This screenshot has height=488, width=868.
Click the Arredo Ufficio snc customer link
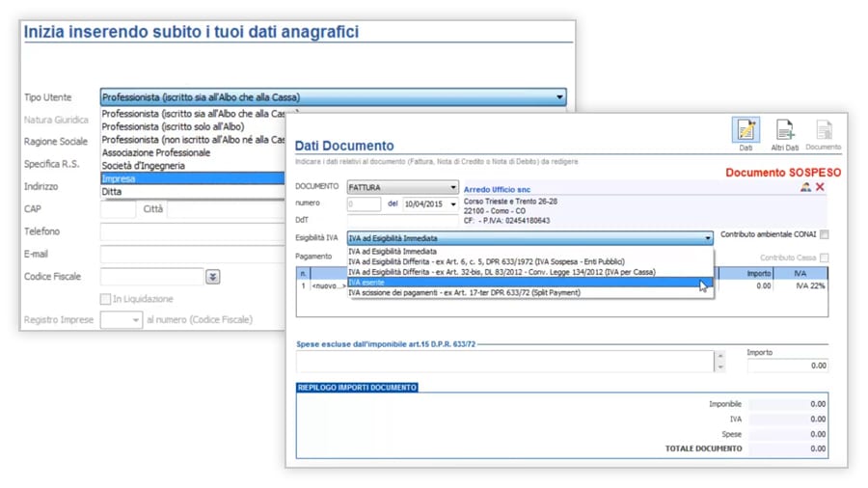click(497, 190)
